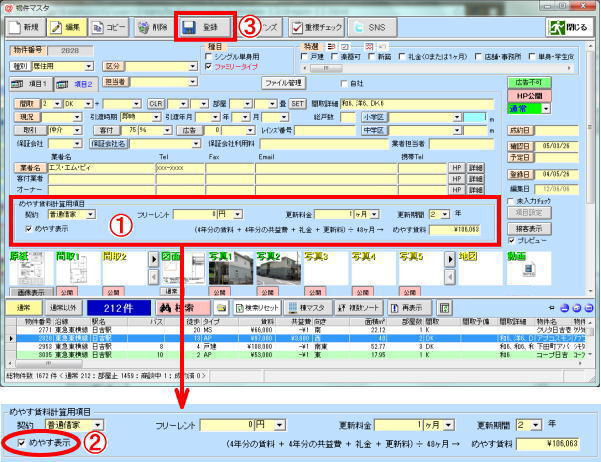
Task: Open the 写真1 building photo thumbnail
Action: click(x=231, y=268)
